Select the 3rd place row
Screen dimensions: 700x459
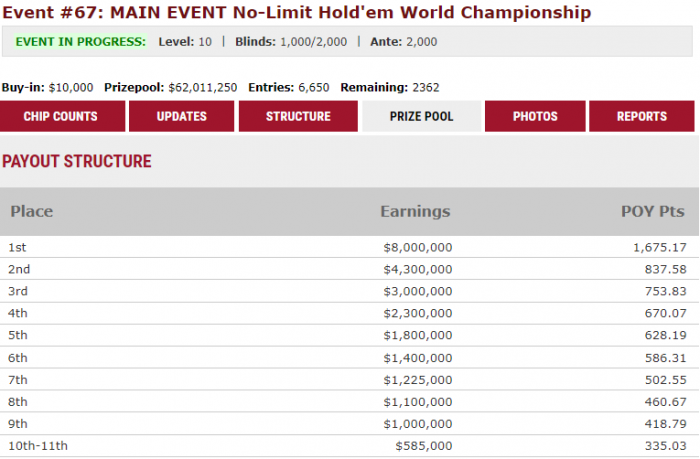pyautogui.click(x=350, y=291)
